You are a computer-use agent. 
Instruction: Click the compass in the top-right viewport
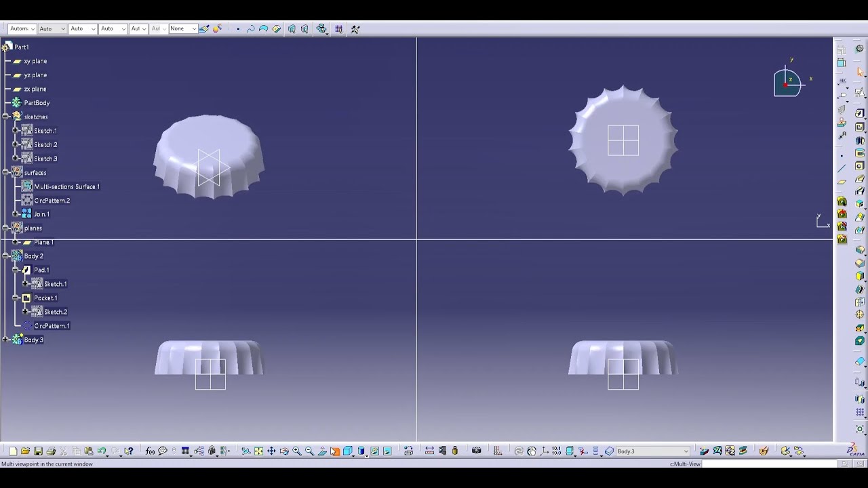(789, 82)
